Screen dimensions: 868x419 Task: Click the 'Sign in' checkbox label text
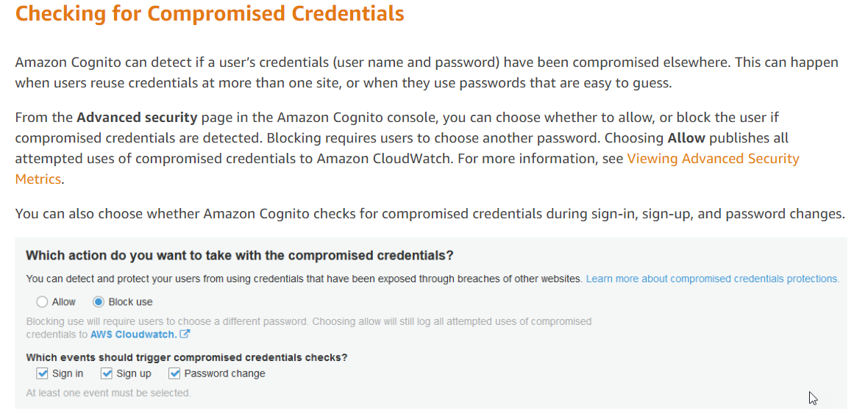[68, 373]
